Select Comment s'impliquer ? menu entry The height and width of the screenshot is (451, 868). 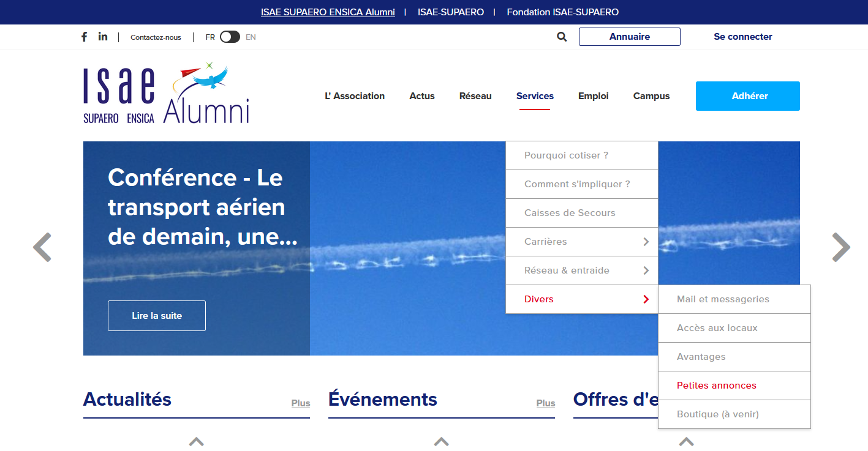582,184
